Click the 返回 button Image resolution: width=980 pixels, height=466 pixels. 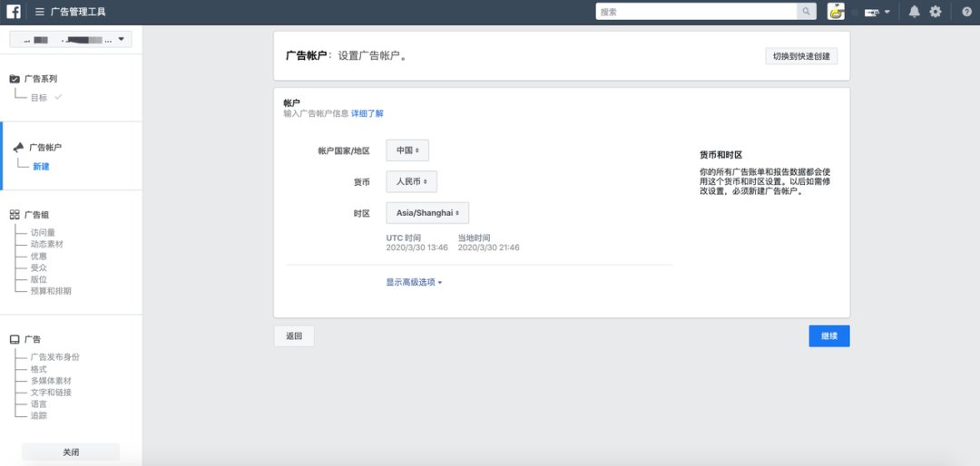(294, 336)
